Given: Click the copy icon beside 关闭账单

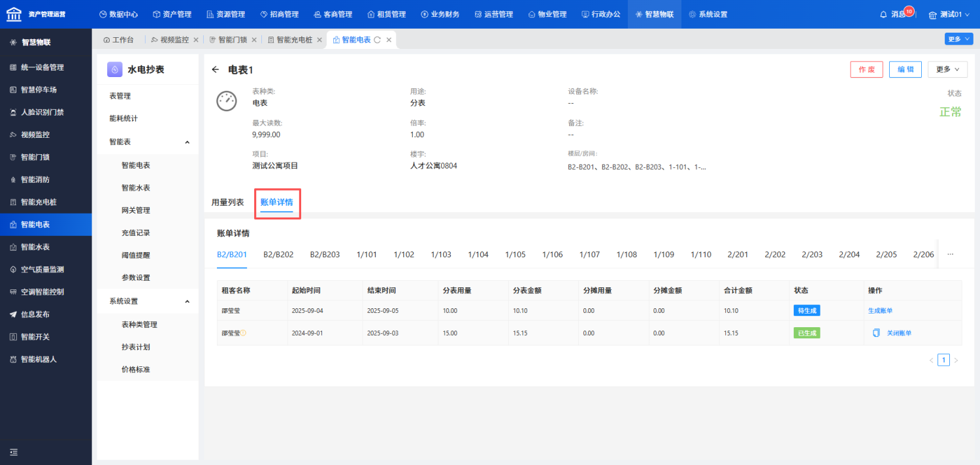Looking at the screenshot, I should point(876,333).
